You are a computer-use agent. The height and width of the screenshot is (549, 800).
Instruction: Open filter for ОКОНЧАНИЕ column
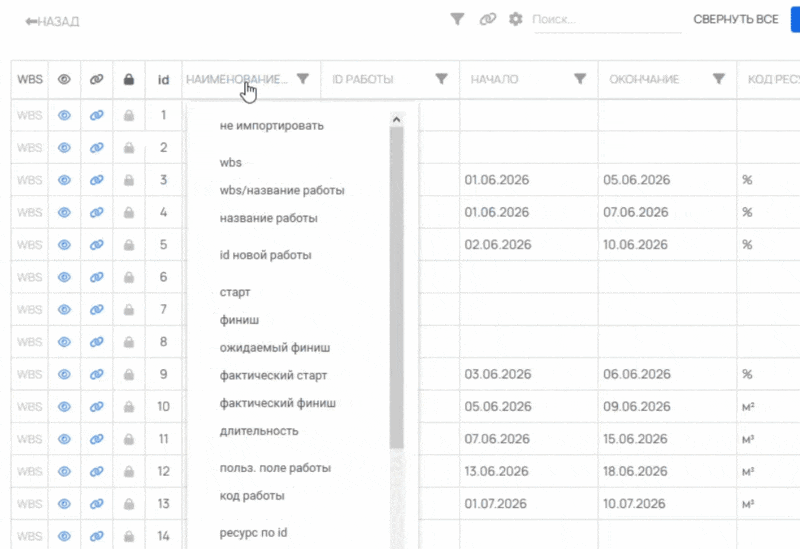tap(719, 79)
